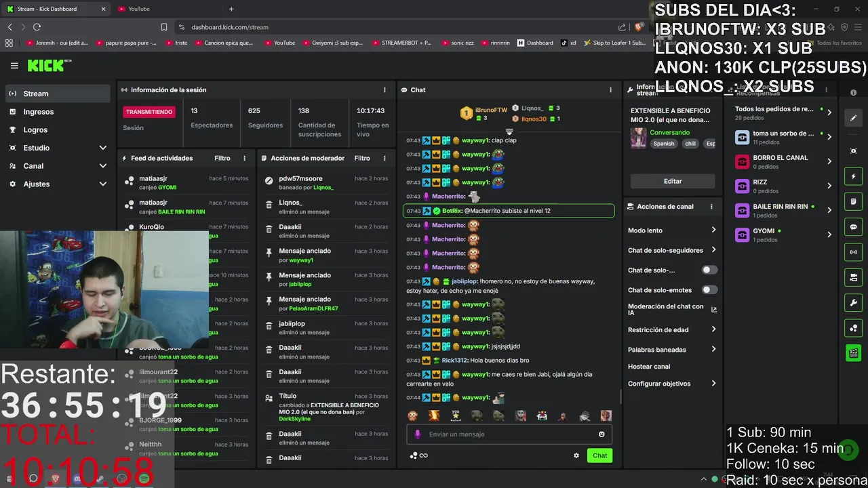Open Feed de actividades three-dot menu
The height and width of the screenshot is (488, 868).
point(245,158)
